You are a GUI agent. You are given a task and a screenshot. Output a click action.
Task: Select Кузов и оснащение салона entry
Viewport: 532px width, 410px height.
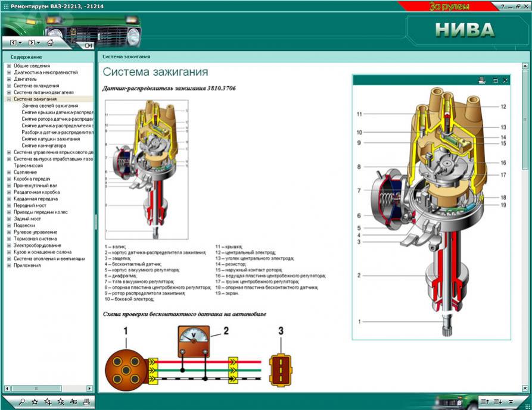(x=42, y=252)
